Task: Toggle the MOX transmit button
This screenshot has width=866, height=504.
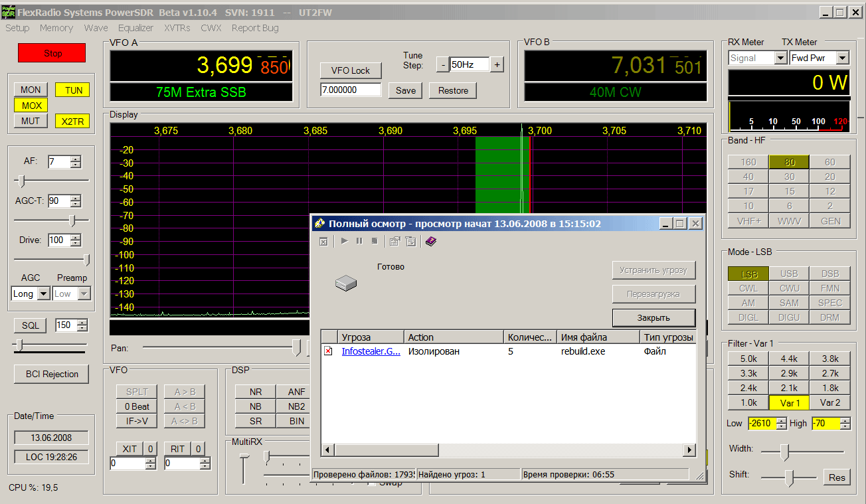Action: (x=31, y=106)
